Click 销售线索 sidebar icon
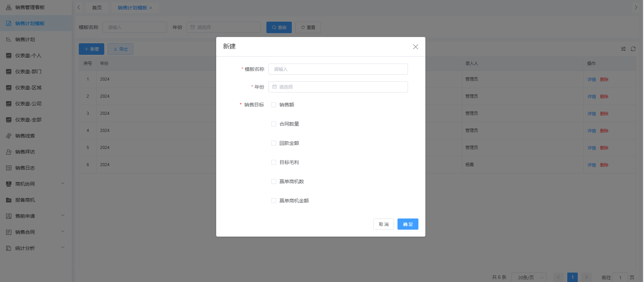Viewport: 644px width, 282px height. 9,136
